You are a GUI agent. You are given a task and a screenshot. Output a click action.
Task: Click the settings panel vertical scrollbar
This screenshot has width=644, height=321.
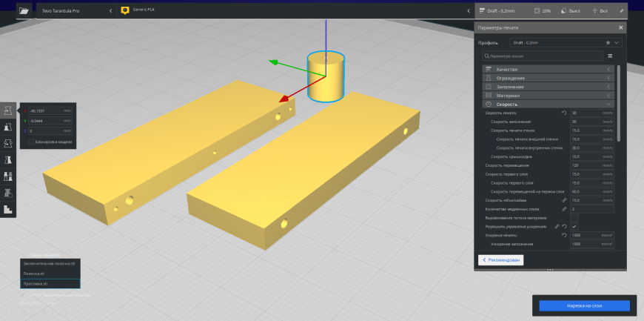coord(619,103)
